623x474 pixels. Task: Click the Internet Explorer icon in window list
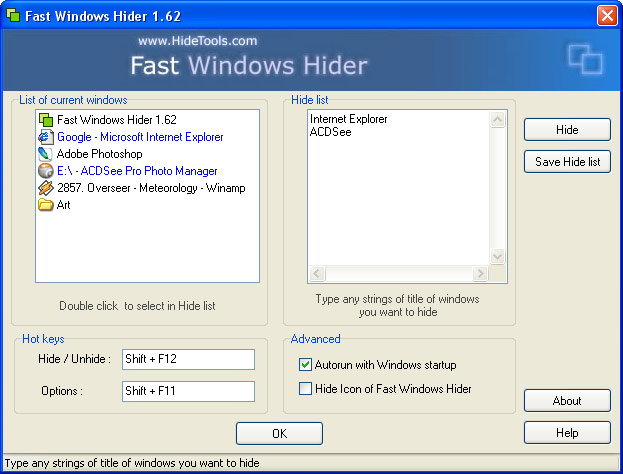(46, 137)
